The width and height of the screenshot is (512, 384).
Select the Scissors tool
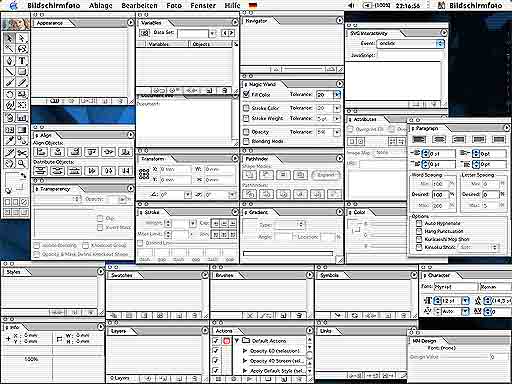pyautogui.click(x=22, y=153)
